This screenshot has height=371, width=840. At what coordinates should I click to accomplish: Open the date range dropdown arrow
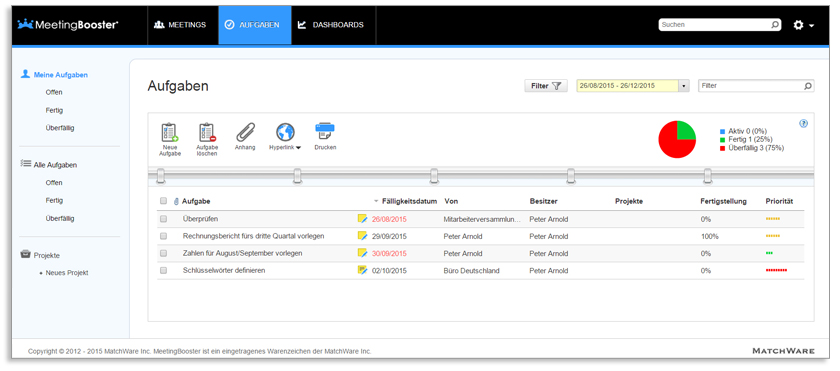click(x=684, y=86)
